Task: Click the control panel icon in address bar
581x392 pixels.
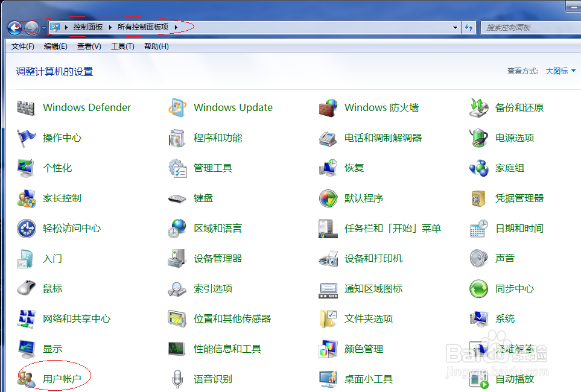Action: (56, 27)
